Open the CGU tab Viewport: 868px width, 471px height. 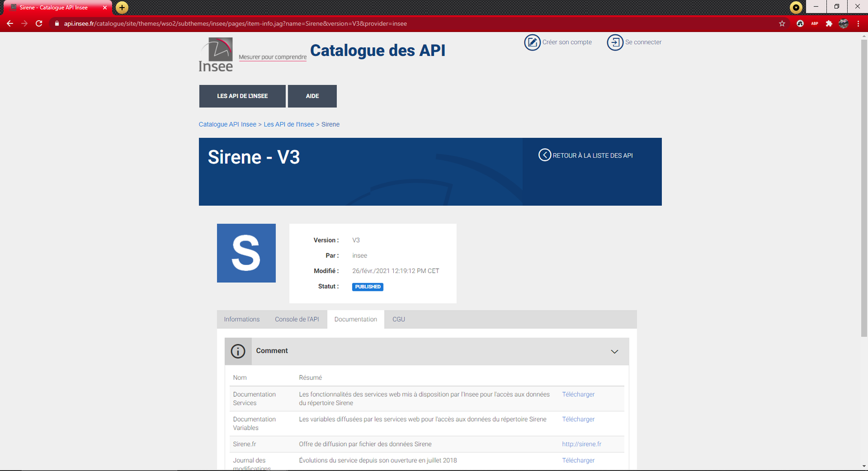click(x=399, y=320)
